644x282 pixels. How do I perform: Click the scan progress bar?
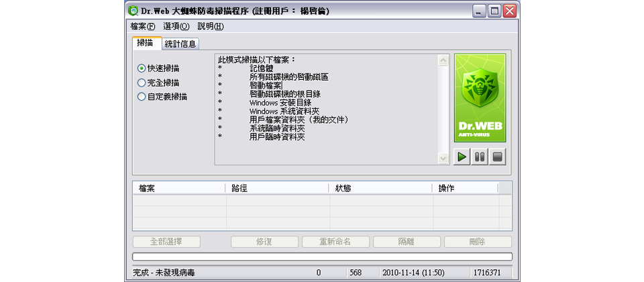pos(322,257)
